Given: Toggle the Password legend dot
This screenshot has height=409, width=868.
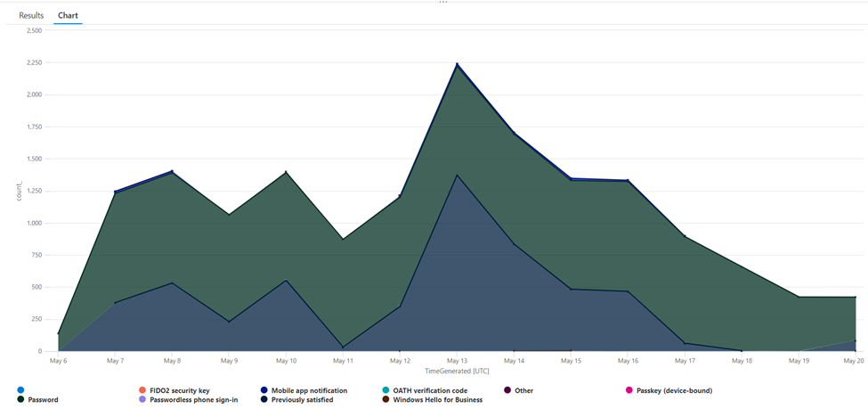Looking at the screenshot, I should [20, 399].
